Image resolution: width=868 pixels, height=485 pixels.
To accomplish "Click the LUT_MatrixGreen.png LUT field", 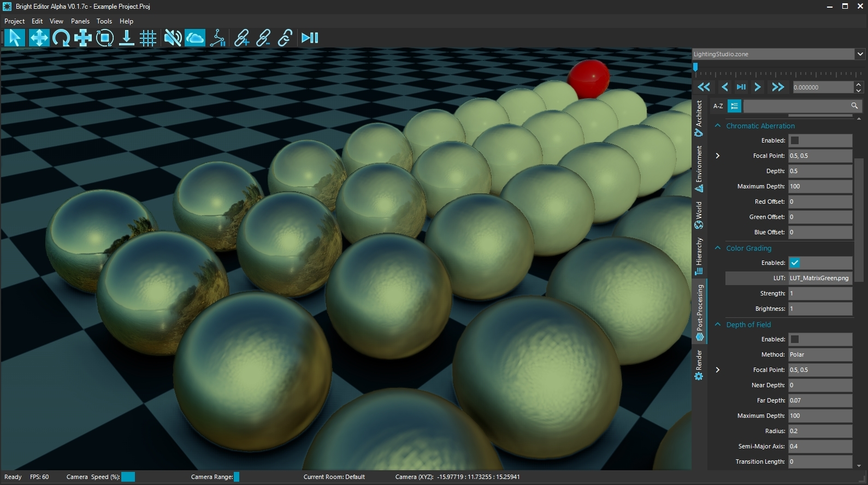I will click(820, 278).
